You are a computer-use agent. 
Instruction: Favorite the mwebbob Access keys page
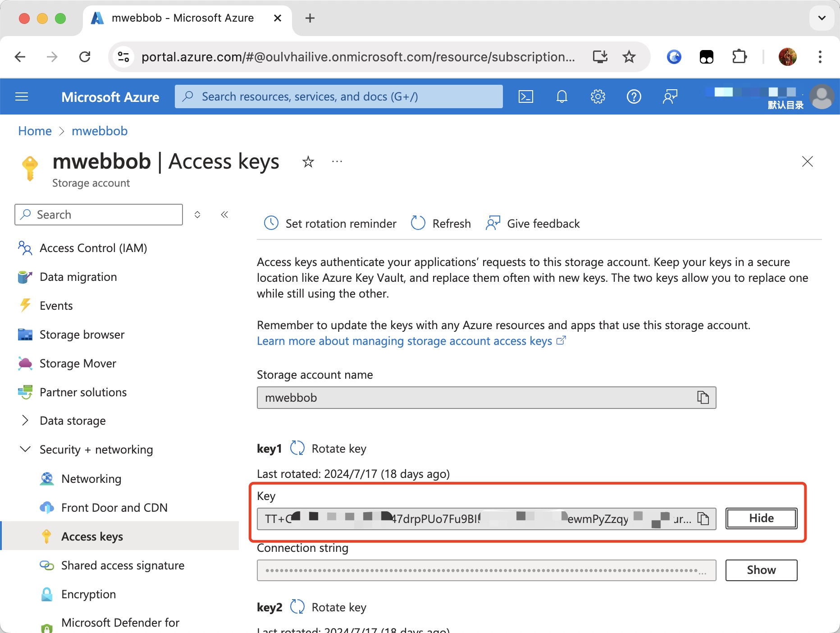(308, 161)
